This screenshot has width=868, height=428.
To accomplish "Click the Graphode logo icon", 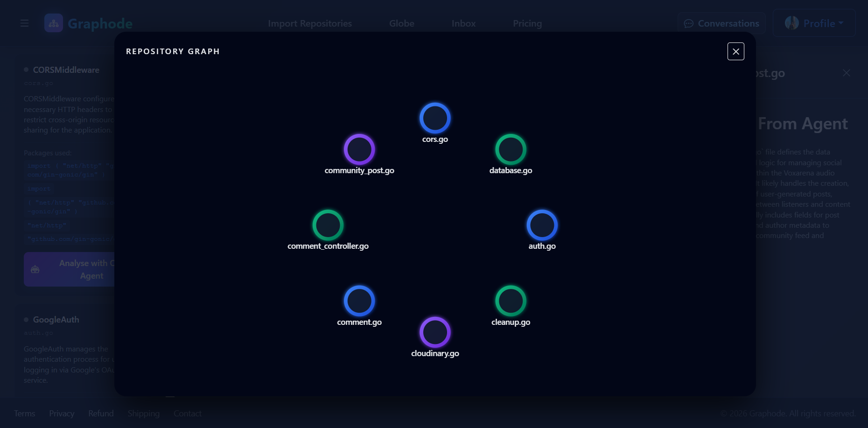I will click(x=53, y=22).
